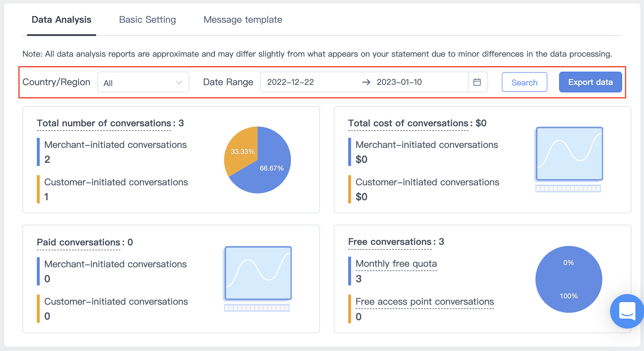The image size is (644, 351).
Task: Switch to the Data Analysis tab
Action: click(x=61, y=20)
